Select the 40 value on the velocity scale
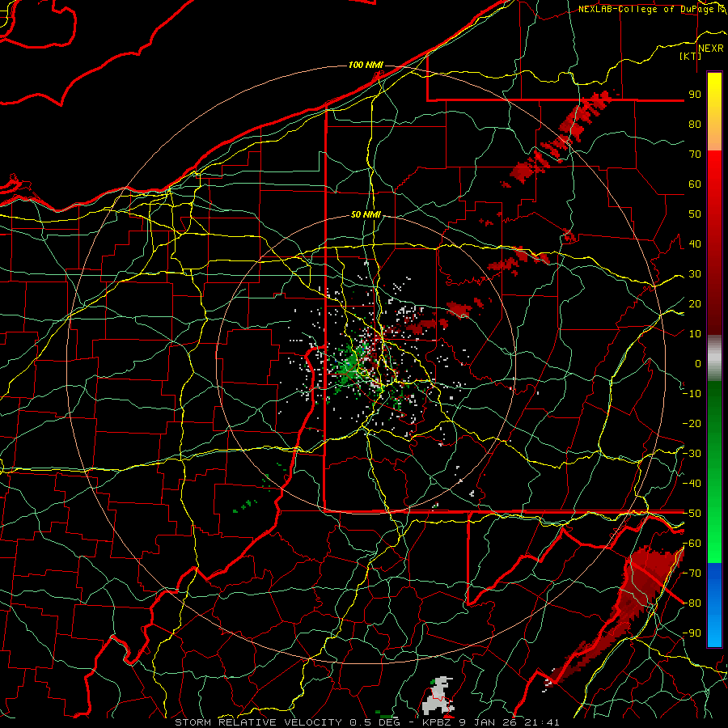 (x=695, y=244)
